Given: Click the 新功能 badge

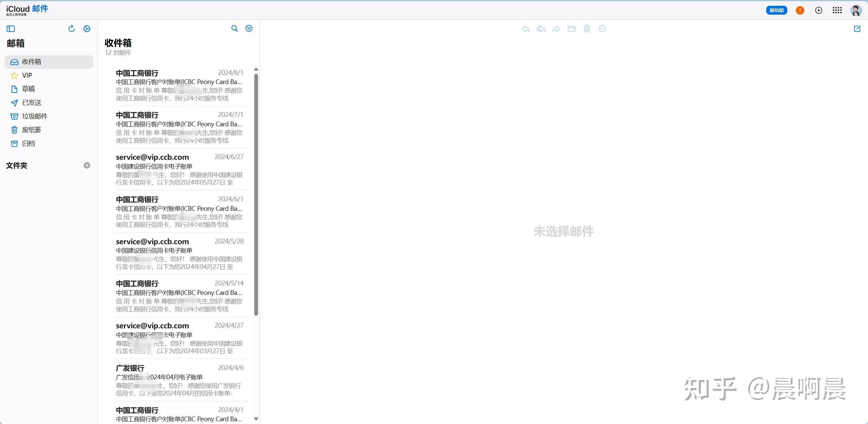Looking at the screenshot, I should click(776, 10).
